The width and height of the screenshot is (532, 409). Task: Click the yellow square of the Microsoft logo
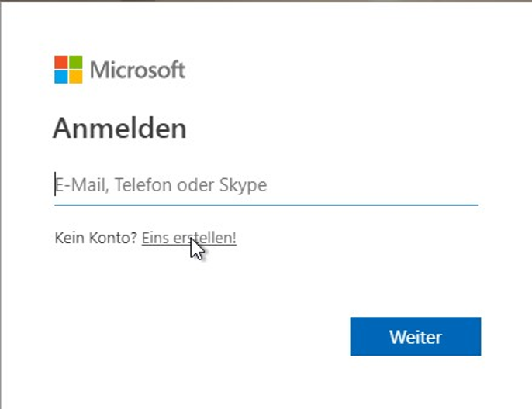click(x=76, y=77)
